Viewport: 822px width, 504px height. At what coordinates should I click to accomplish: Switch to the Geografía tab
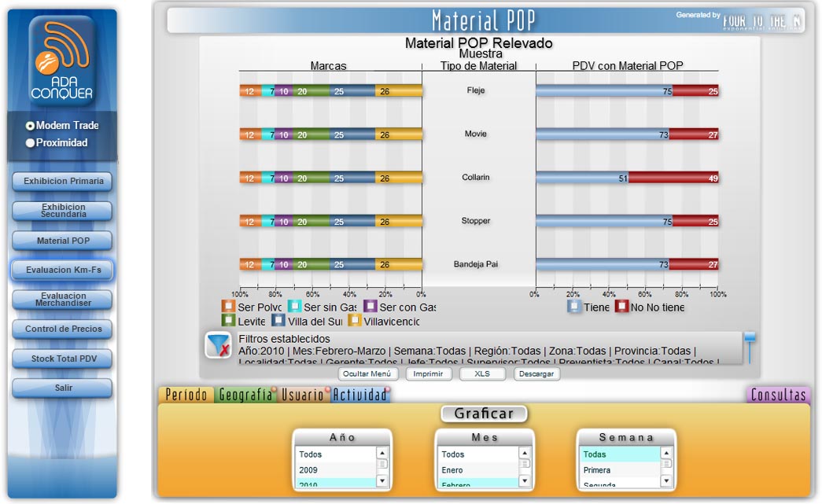point(245,395)
